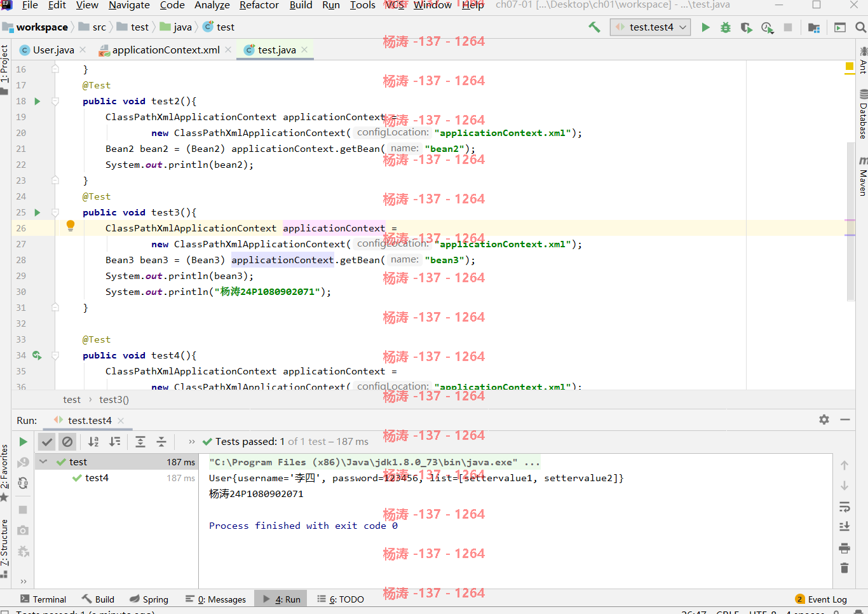Click fold end marker at line 31

55,308
